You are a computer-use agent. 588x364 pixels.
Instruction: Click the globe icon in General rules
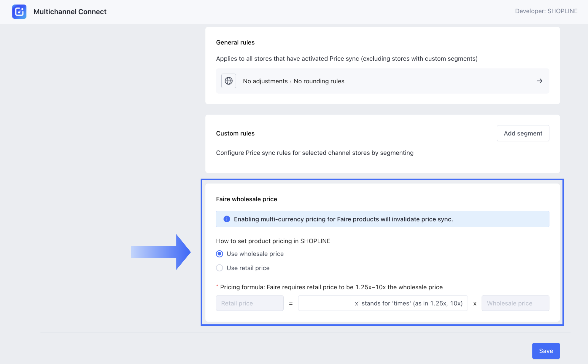click(228, 81)
